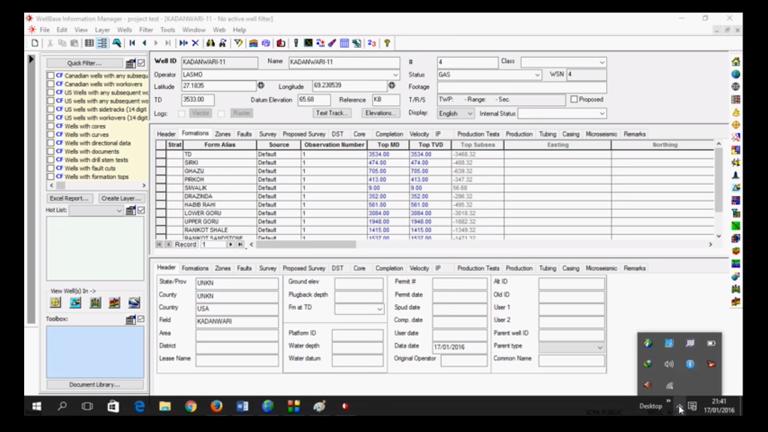The width and height of the screenshot is (768, 432).
Task: Tick 'Wells with directional data' filter
Action: click(x=50, y=143)
